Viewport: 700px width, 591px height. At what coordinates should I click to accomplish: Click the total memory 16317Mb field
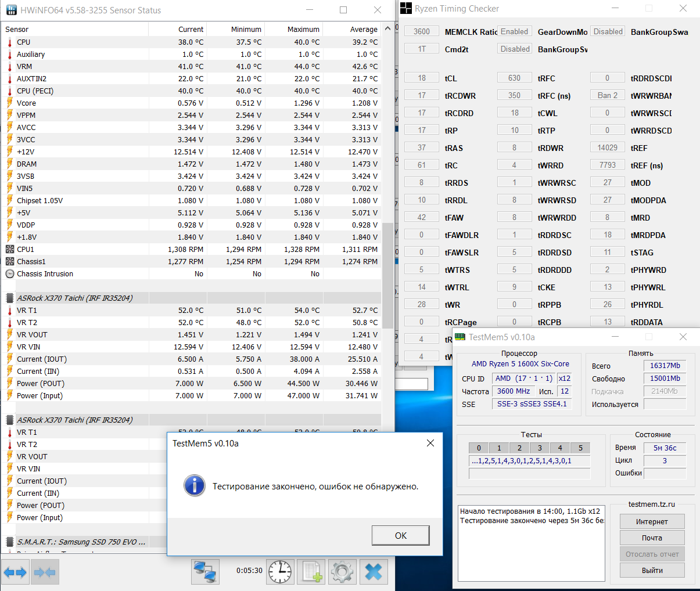pyautogui.click(x=665, y=366)
